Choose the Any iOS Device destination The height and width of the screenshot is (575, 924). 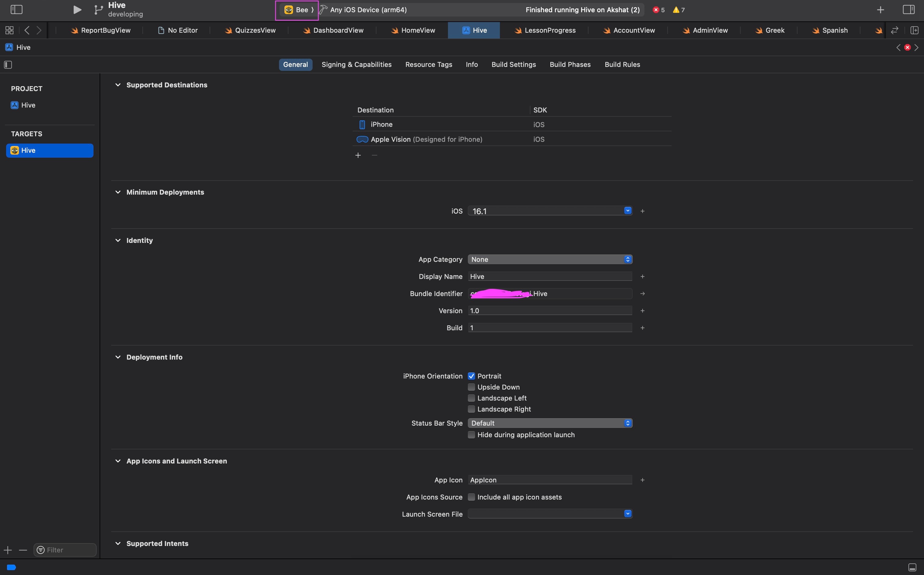coord(368,10)
